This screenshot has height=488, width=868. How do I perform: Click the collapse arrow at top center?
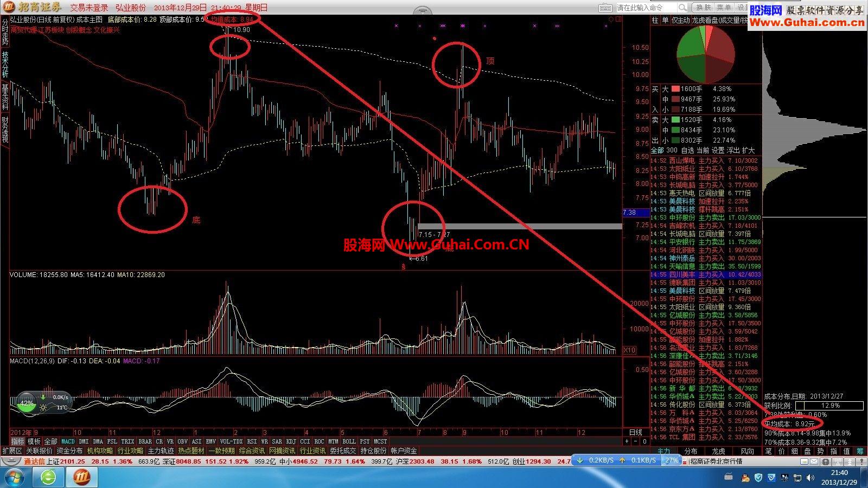coord(423,10)
